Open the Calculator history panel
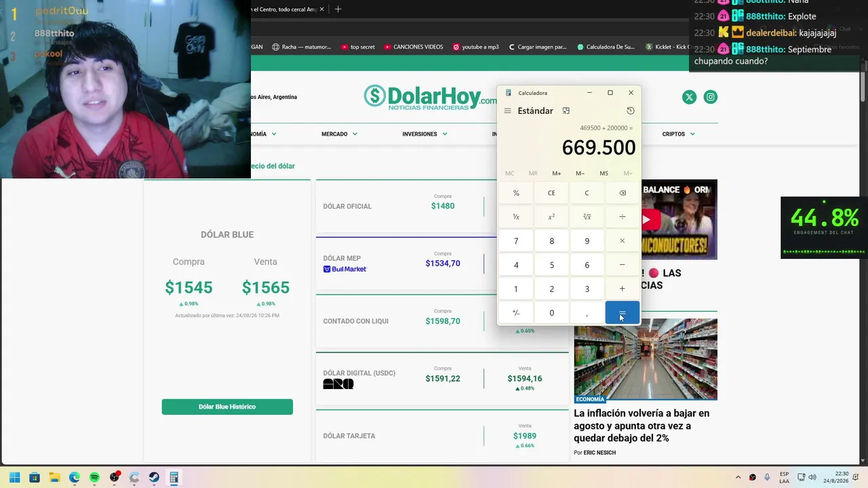Image resolution: width=868 pixels, height=488 pixels. click(x=631, y=110)
